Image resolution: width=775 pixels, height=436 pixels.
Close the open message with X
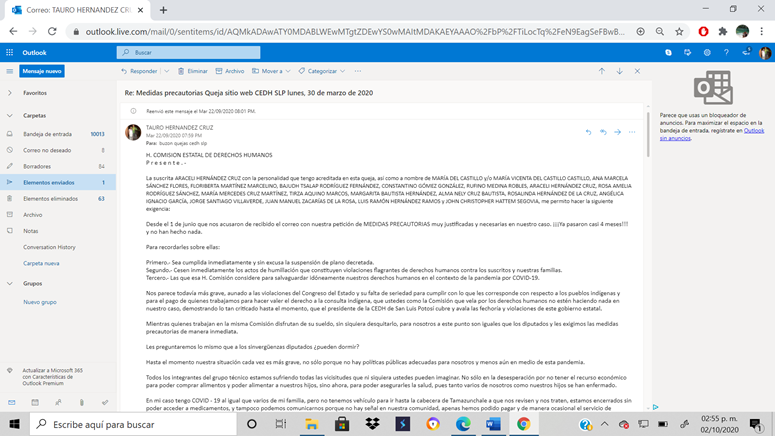point(637,71)
